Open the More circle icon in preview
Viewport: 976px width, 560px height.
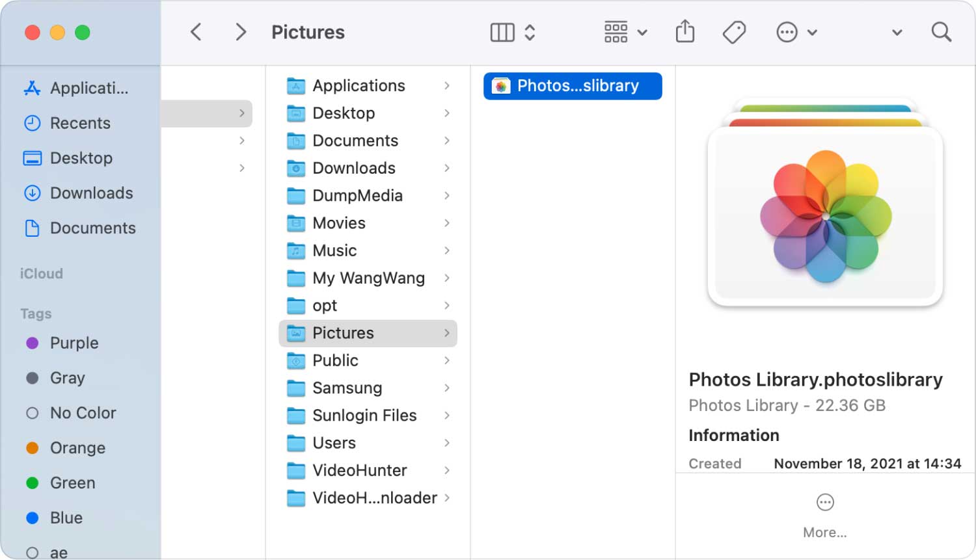[x=825, y=502]
